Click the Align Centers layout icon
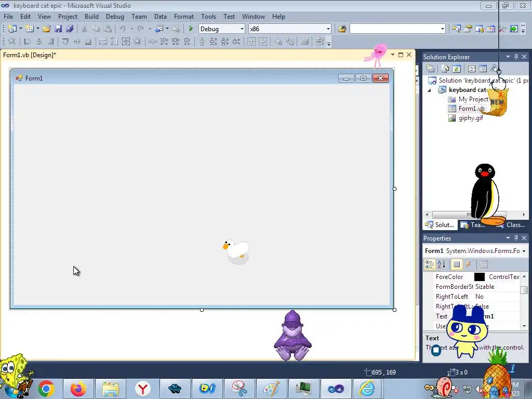Image resolution: width=532 pixels, height=399 pixels. [39, 42]
